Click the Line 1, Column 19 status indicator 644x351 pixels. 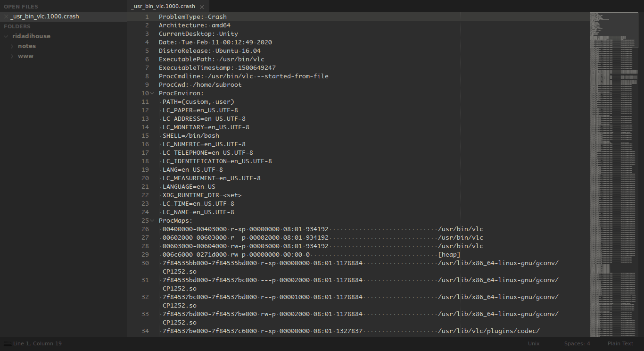pos(37,343)
